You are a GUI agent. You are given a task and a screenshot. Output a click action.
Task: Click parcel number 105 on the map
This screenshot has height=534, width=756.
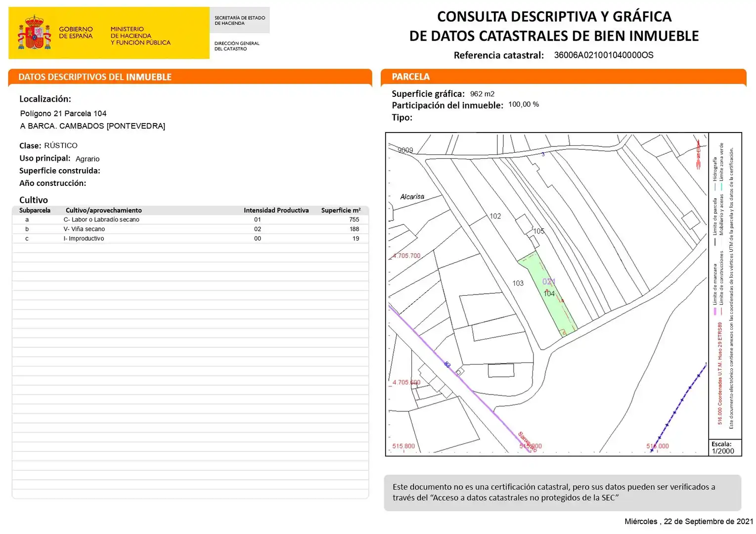tap(538, 231)
